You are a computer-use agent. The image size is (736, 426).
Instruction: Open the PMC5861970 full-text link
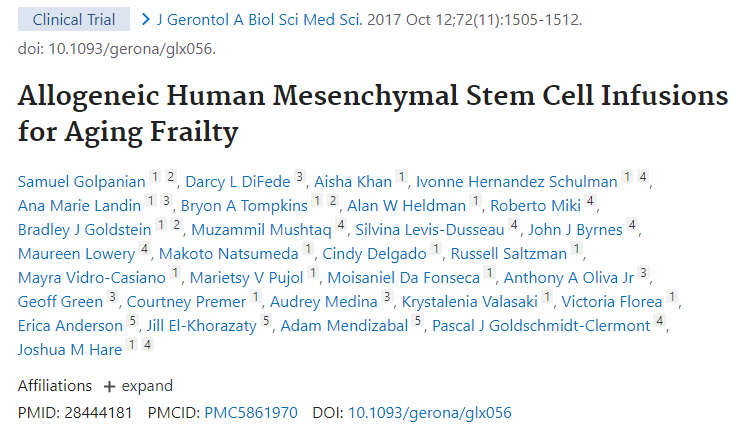tap(251, 412)
